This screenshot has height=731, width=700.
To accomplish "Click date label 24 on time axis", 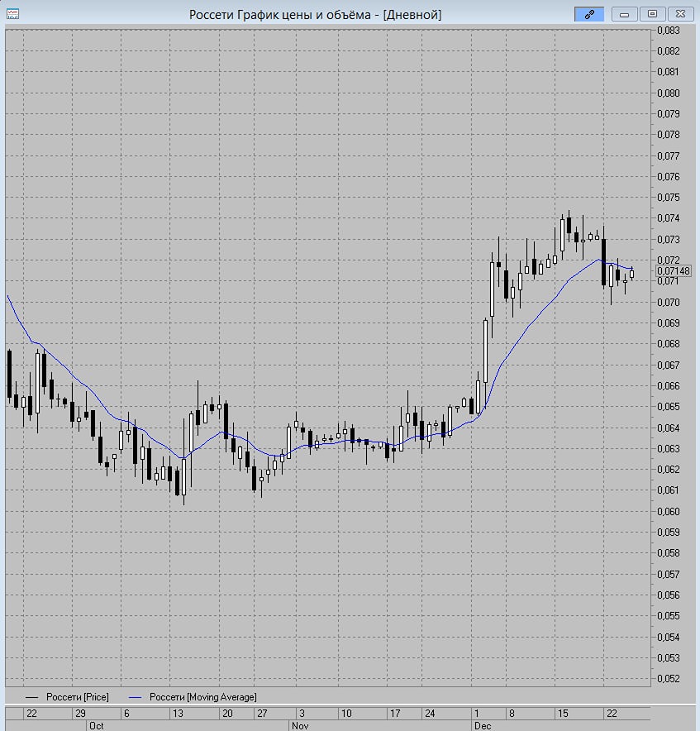I will 430,714.
